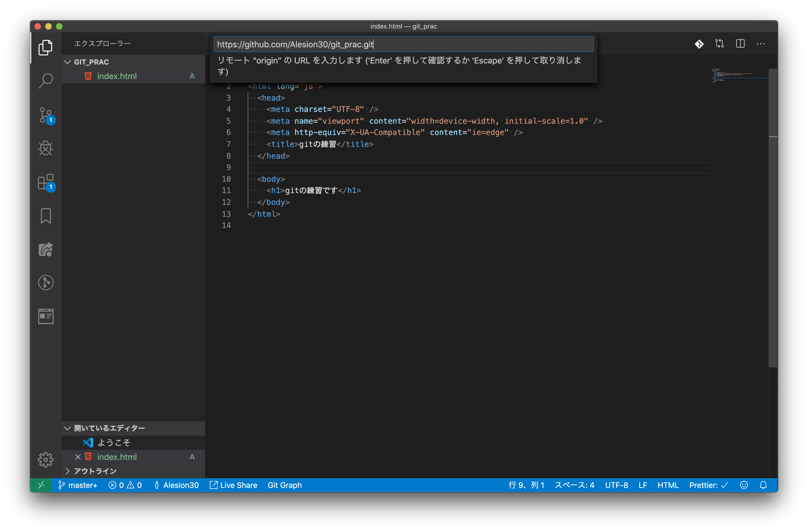The width and height of the screenshot is (808, 532).
Task: Click the viewport meta tag on line 5
Action: tap(434, 121)
